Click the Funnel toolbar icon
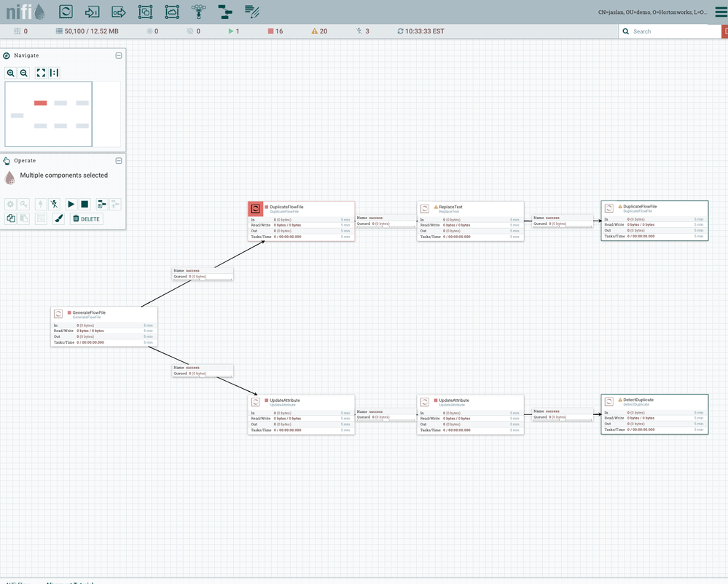This screenshot has height=584, width=728. tap(198, 12)
